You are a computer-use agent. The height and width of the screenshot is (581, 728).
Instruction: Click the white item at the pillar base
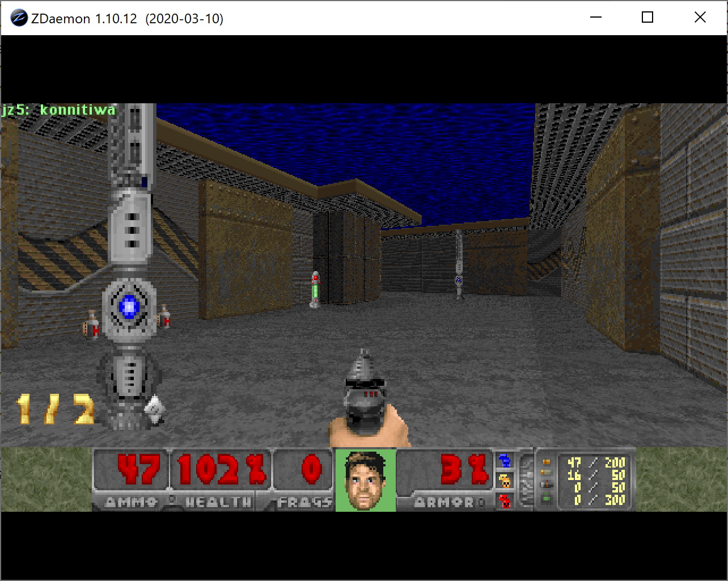pos(154,408)
